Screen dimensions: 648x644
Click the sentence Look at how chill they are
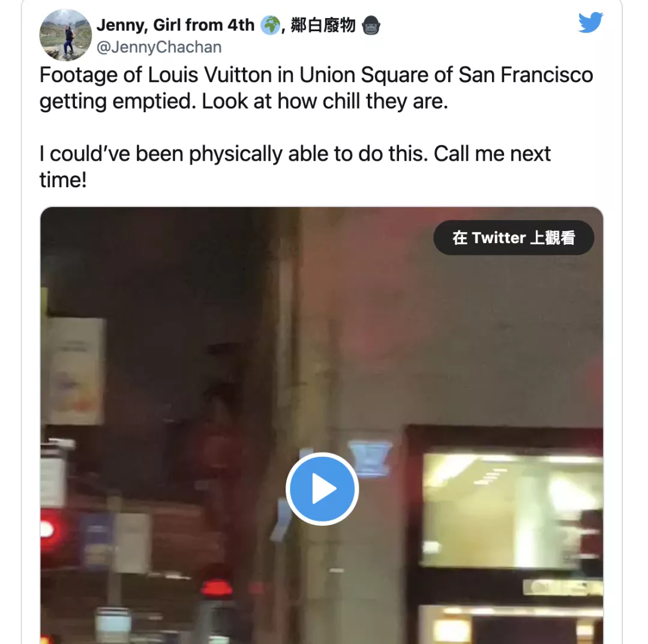click(x=325, y=101)
